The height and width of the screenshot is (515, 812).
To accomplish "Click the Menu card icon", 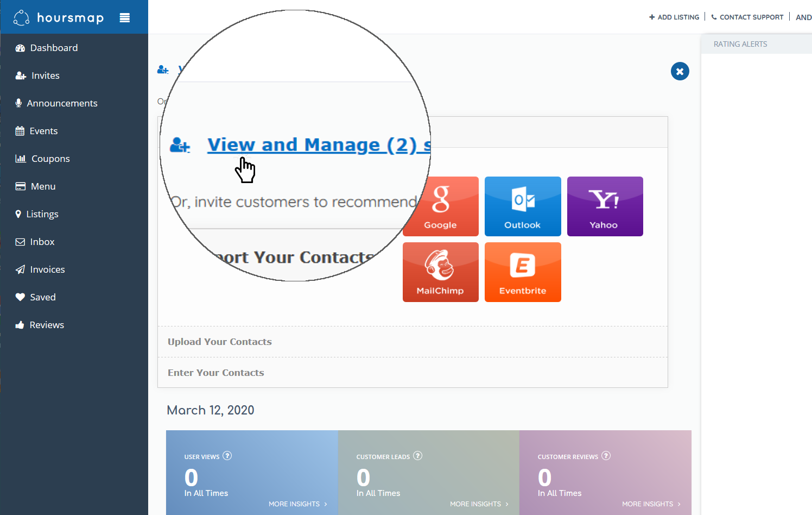I will pyautogui.click(x=21, y=186).
